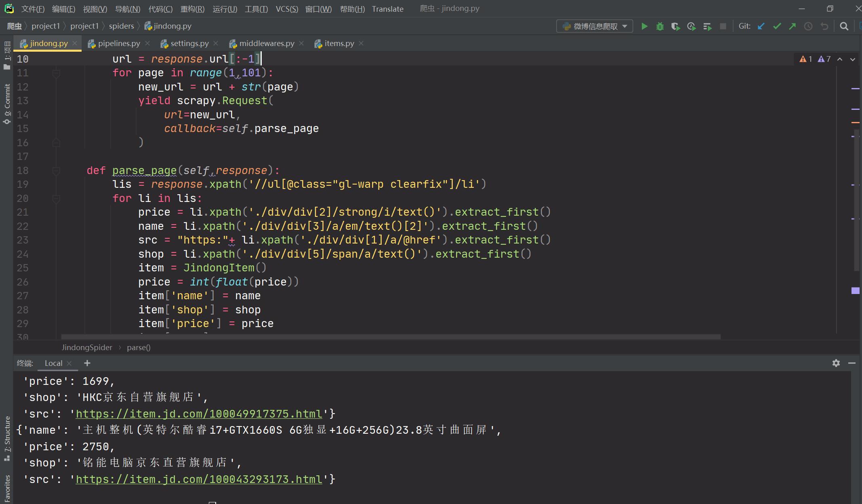
Task: Click the jindong.py breadcrumb in navigation bar
Action: pos(168,26)
